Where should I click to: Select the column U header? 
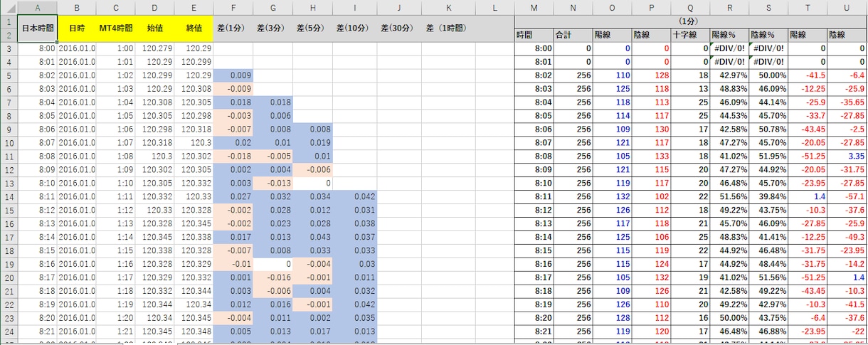tap(847, 8)
